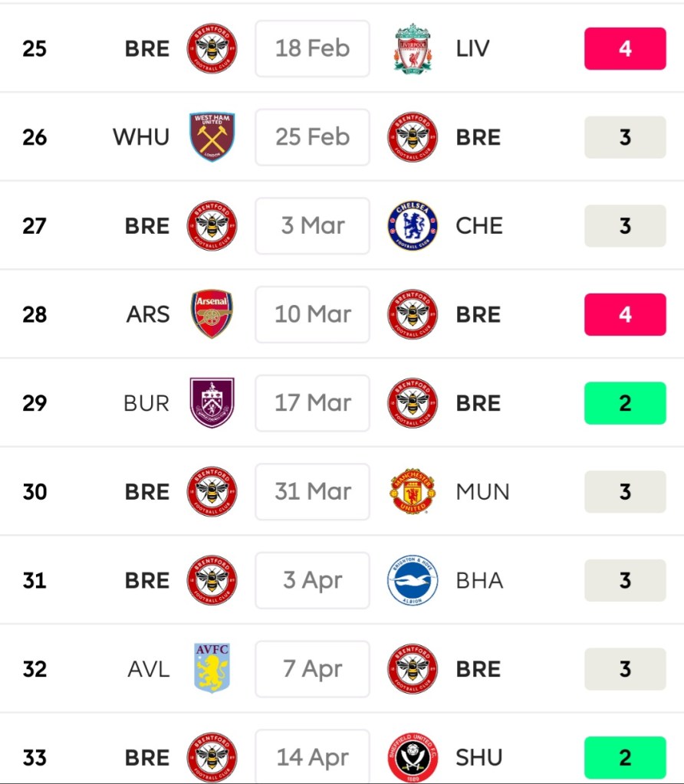This screenshot has height=784, width=684.
Task: Click grey difficulty 3 badge for Chelsea fixture
Action: point(625,226)
